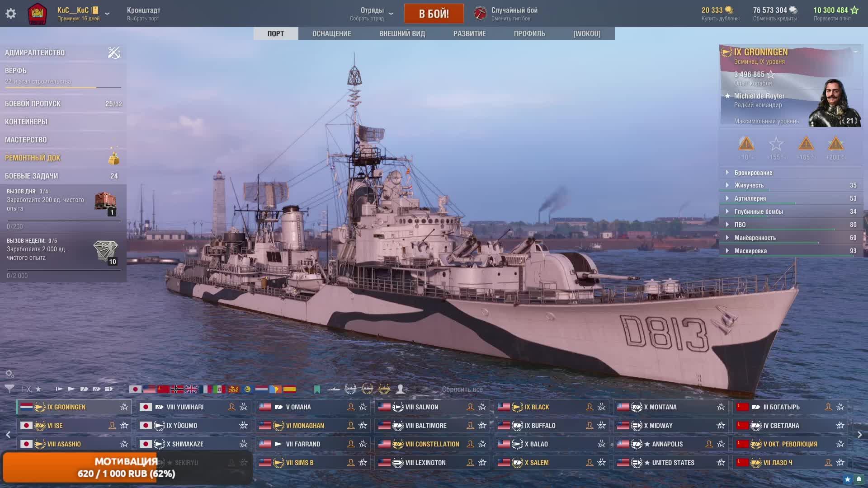
Task: Click the Repair Dock ship icon
Action: [x=114, y=158]
